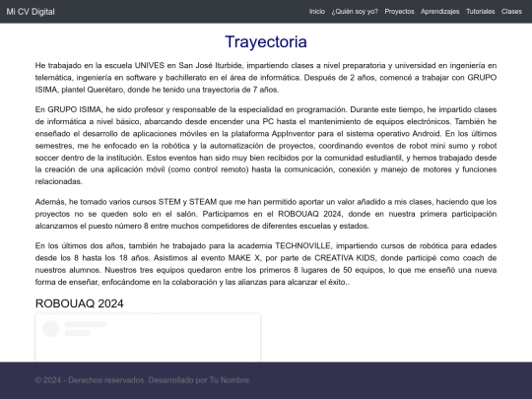Open the Mi CV Digital brand link
532x399 pixels.
click(31, 12)
